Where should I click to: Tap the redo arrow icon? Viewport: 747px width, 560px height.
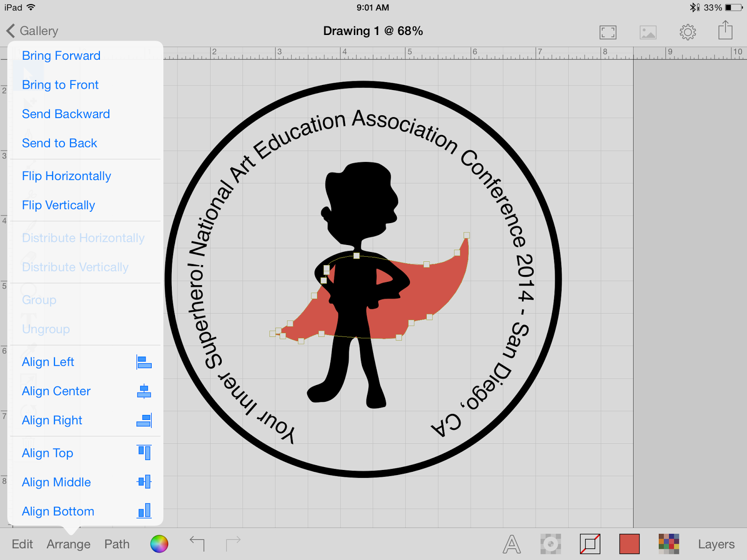point(233,544)
